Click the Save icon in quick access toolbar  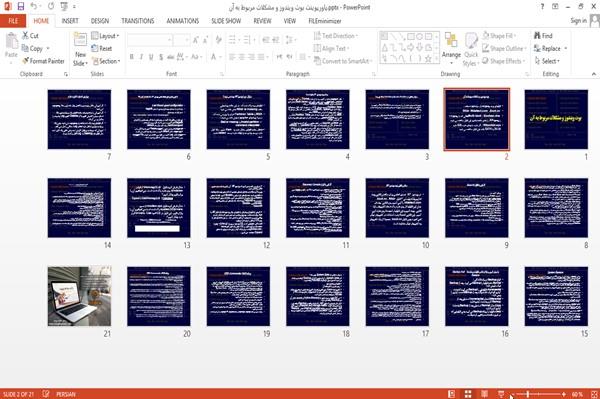(21, 6)
